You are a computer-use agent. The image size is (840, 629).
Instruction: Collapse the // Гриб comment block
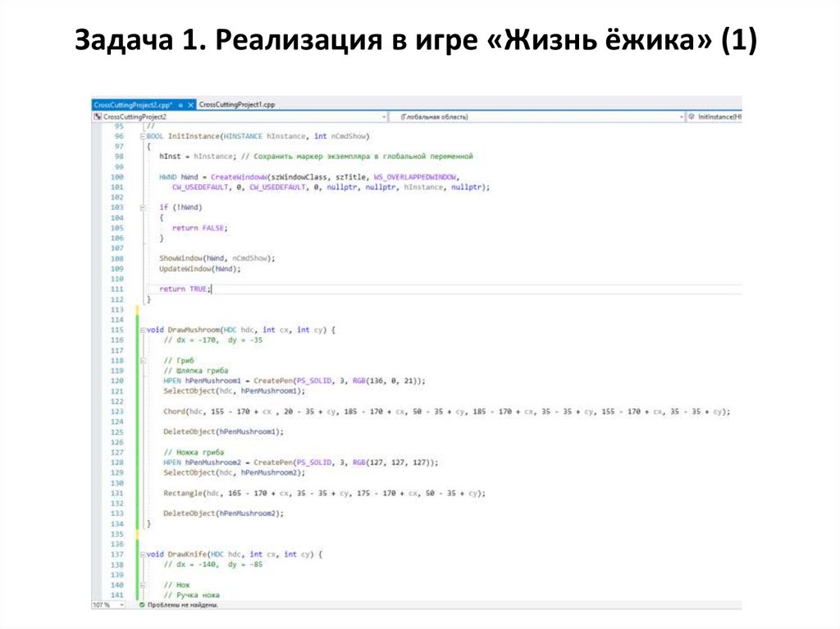(143, 361)
